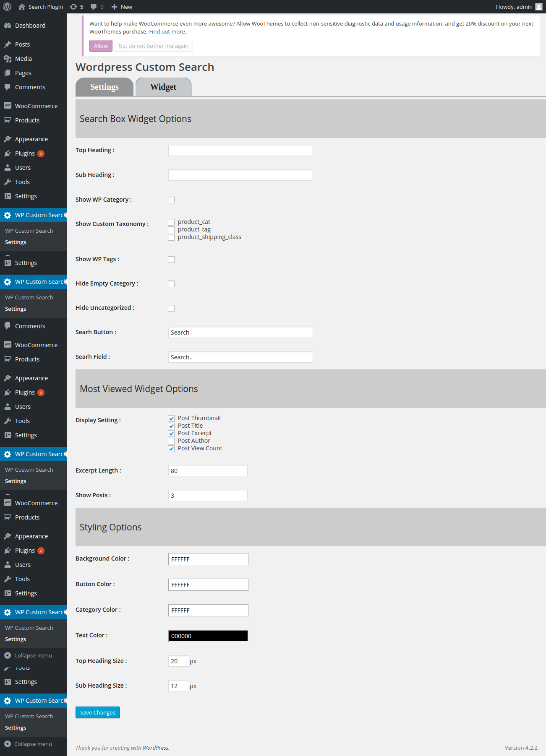Click the Most Viewed Widget Options heading

(139, 389)
